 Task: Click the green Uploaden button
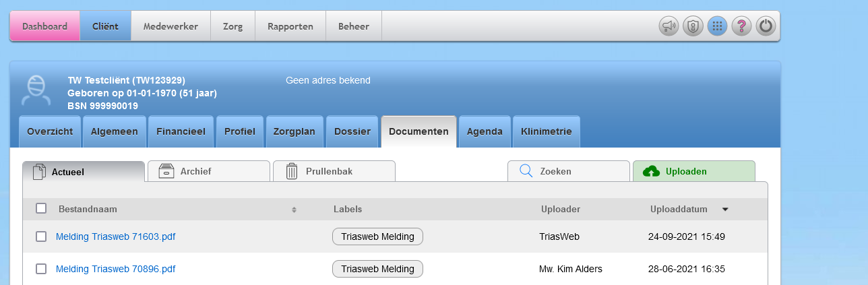tap(693, 171)
